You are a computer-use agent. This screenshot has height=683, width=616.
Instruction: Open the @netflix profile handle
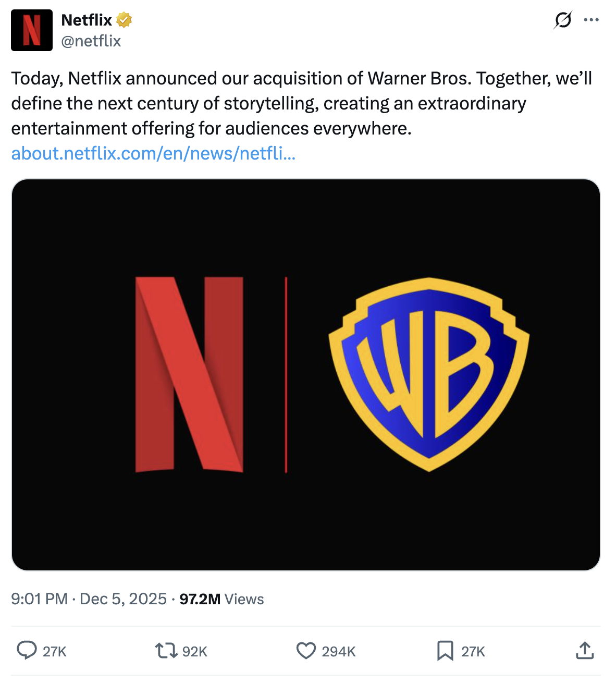click(x=92, y=40)
